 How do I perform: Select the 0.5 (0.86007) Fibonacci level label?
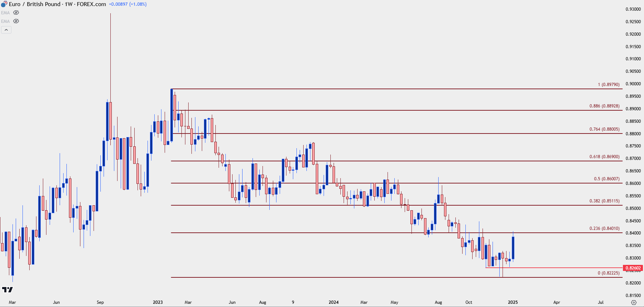[x=606, y=179]
